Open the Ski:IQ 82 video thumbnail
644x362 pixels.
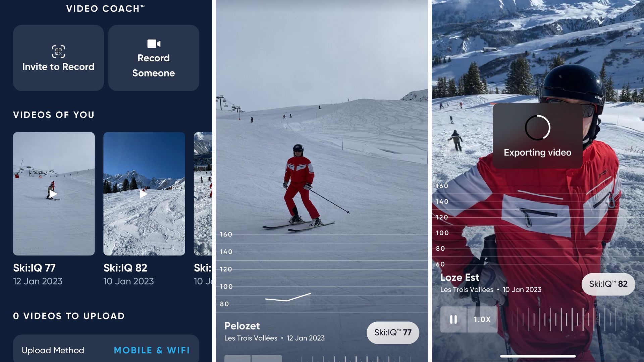click(144, 194)
